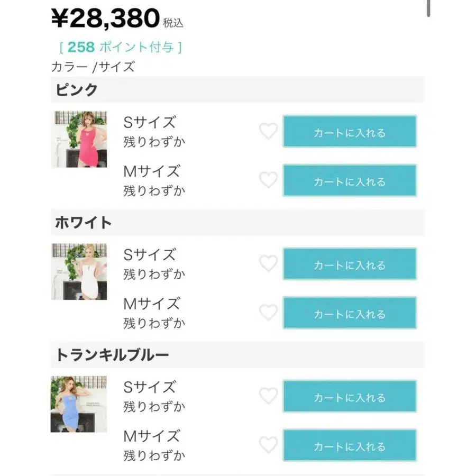Screen dimensions: 476x476
Task: Click カートに入れる for the blue M size
Action: [x=350, y=445]
